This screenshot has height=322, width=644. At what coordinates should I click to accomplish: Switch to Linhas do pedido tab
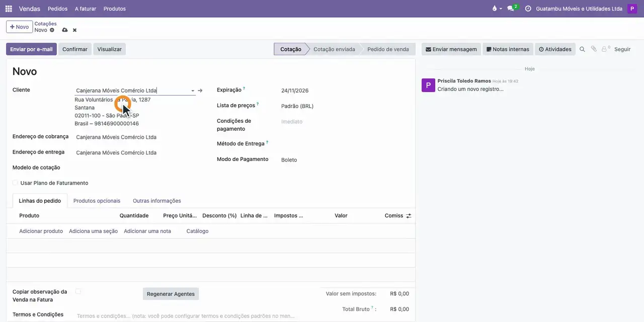(40, 201)
